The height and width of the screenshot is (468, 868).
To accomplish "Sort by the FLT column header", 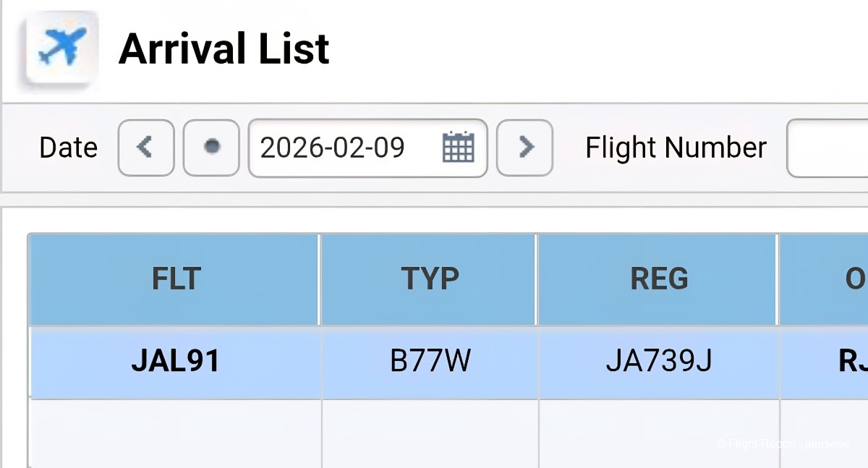I will pyautogui.click(x=175, y=279).
